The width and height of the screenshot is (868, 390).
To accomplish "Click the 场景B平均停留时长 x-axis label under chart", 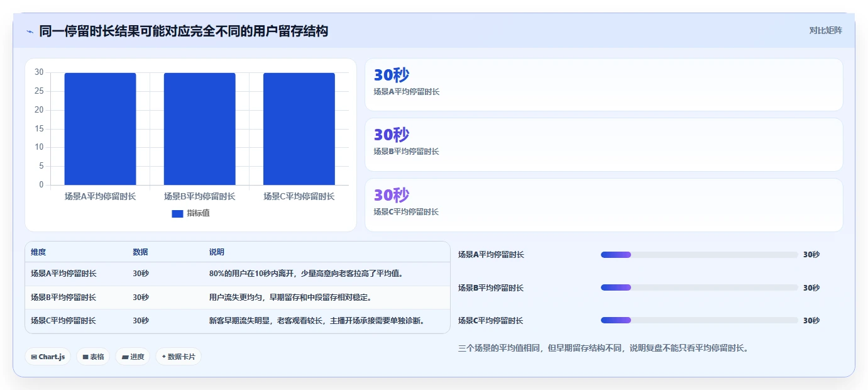I will pos(199,196).
